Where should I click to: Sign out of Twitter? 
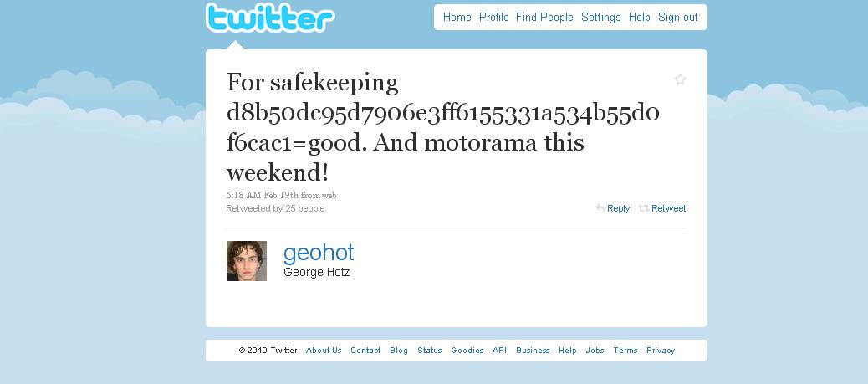677,17
